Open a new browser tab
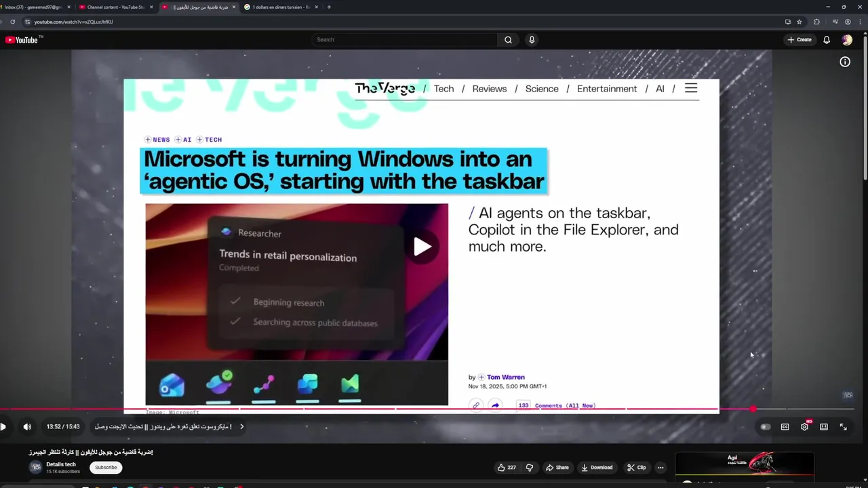 (329, 7)
